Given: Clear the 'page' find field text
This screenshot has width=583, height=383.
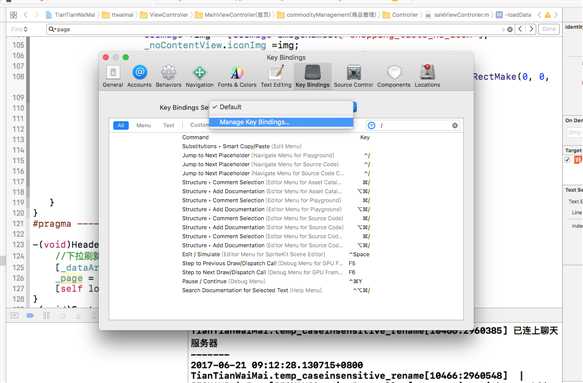Looking at the screenshot, I should pos(510,29).
